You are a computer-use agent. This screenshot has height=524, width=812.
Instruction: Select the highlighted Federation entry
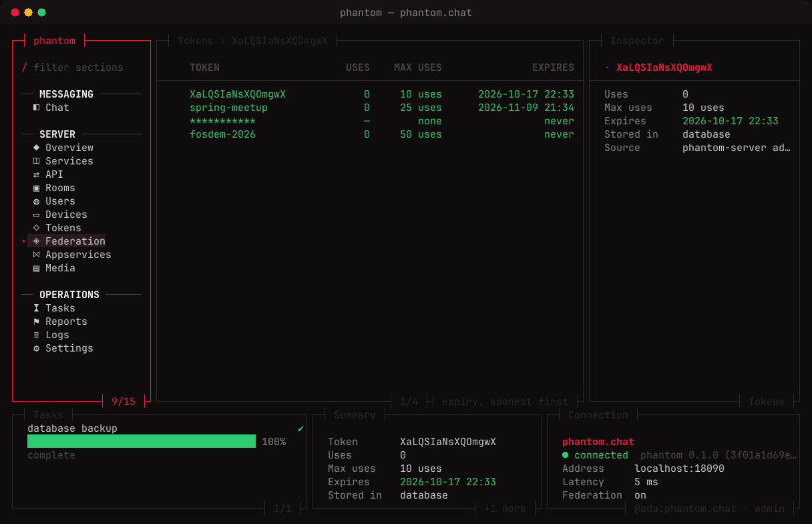[x=66, y=241]
